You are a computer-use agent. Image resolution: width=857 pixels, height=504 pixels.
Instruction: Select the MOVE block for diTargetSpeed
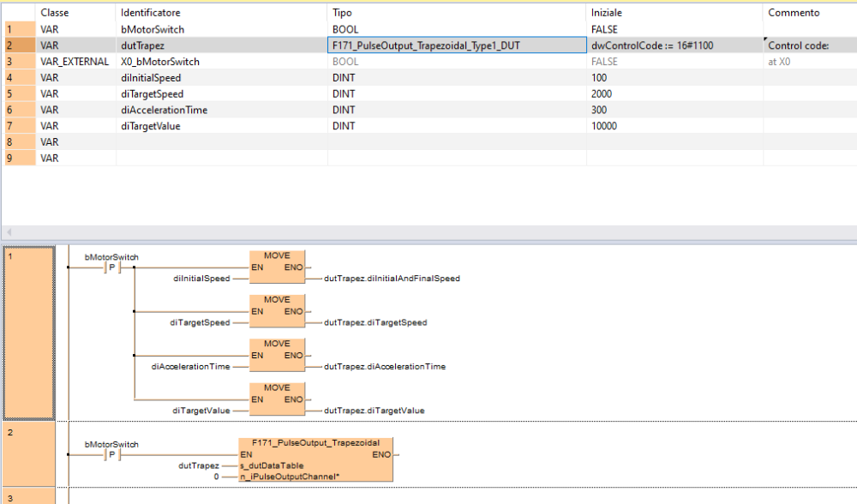277,311
